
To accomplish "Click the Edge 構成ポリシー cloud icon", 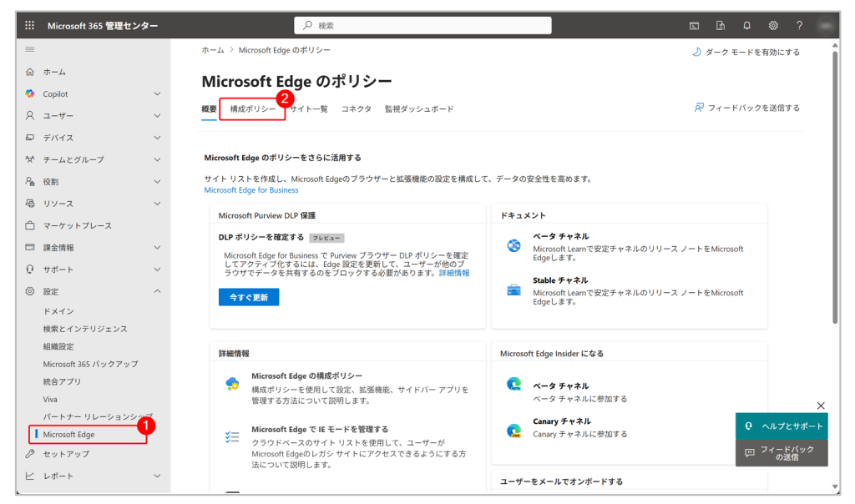I will point(232,384).
